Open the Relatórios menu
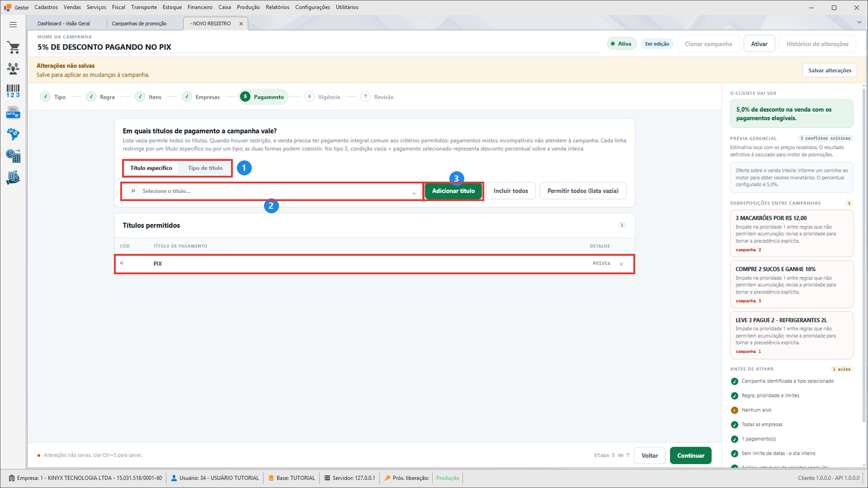Viewport: 868px width, 488px height. coord(277,8)
